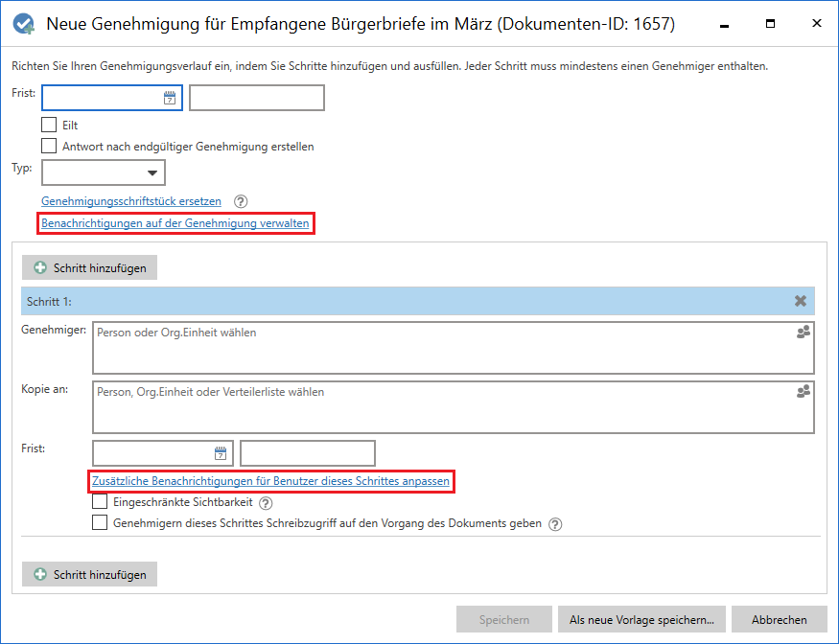Open Zusätzliche Benachrichtigungen für Benutzer anpassen link

pos(271,480)
